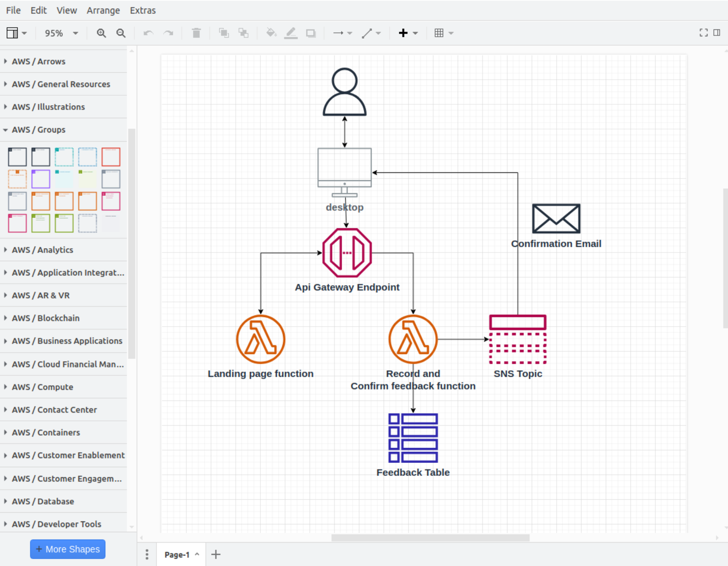
Task: Expand AWS / Database category
Action: [x=63, y=501]
